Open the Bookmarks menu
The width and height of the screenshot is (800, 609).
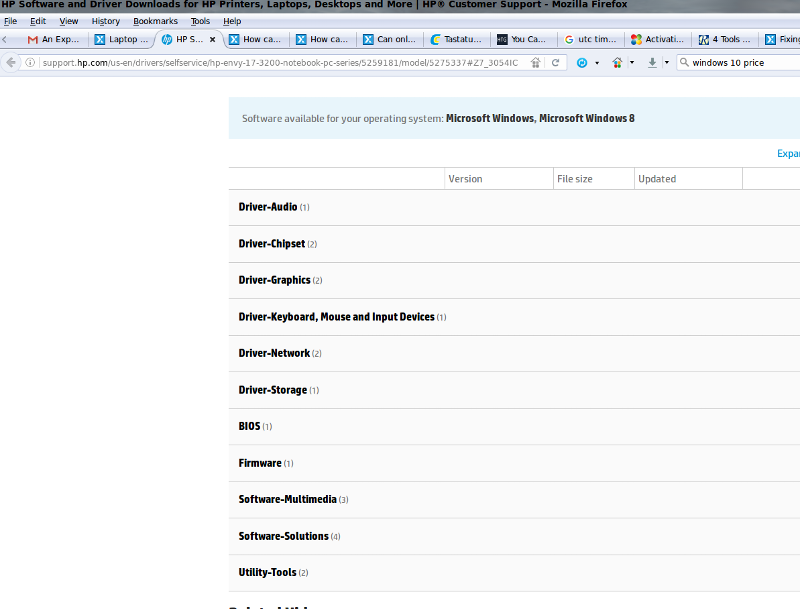(x=155, y=21)
